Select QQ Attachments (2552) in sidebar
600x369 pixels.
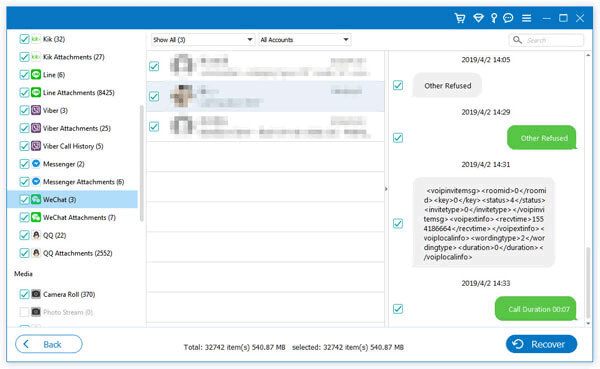click(77, 253)
